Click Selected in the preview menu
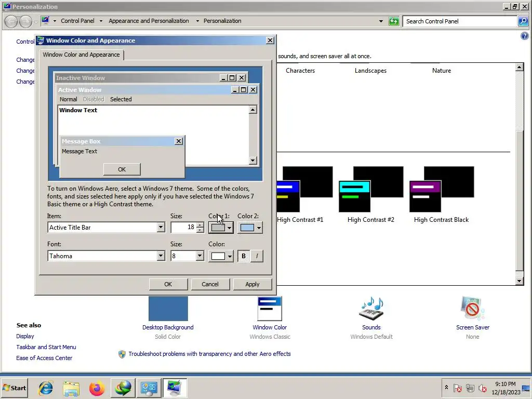532x399 pixels. click(121, 99)
